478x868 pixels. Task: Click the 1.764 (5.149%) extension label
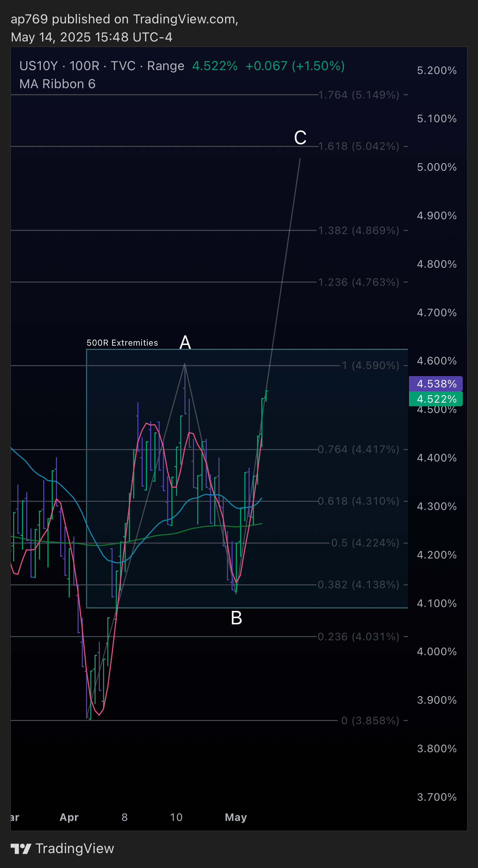[359, 95]
